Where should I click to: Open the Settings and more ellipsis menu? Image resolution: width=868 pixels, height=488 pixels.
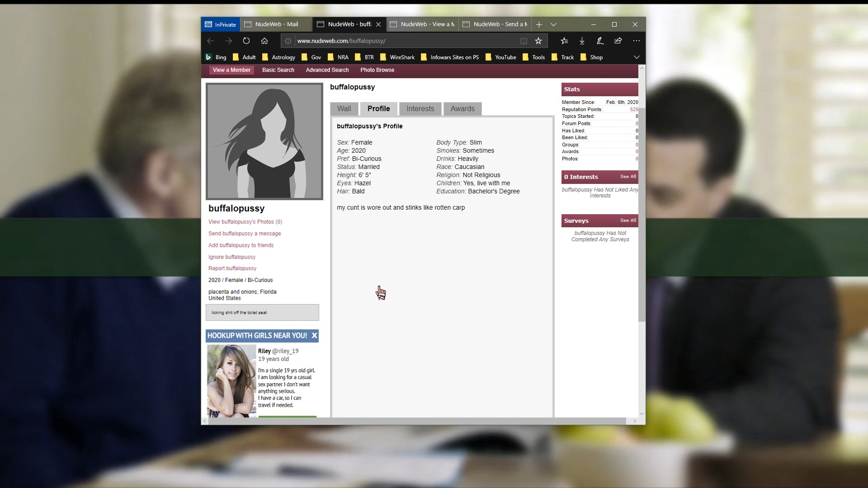click(637, 41)
